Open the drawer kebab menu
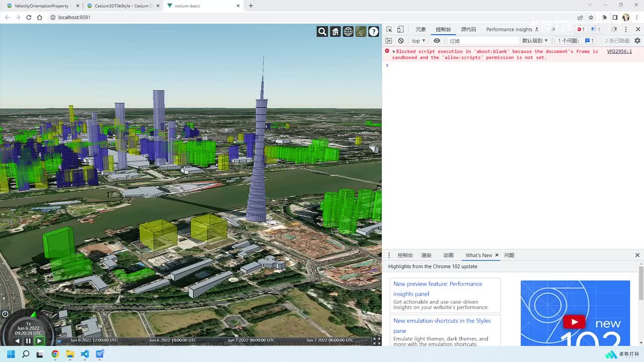The height and width of the screenshot is (362, 644). 389,255
